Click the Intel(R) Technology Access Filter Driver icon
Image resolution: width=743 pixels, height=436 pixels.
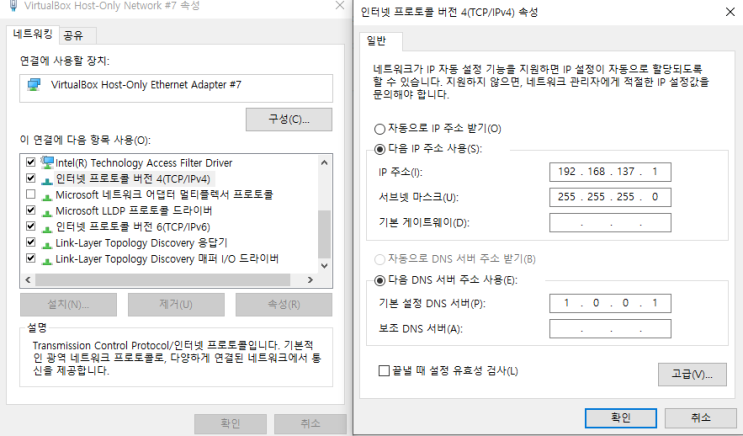tap(47, 163)
